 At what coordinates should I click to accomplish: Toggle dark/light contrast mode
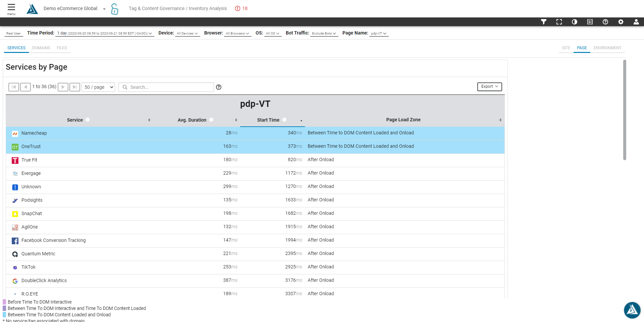pyautogui.click(x=575, y=22)
